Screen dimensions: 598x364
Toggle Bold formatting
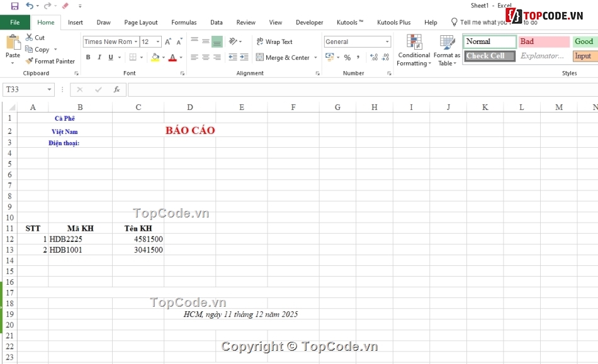tap(88, 57)
